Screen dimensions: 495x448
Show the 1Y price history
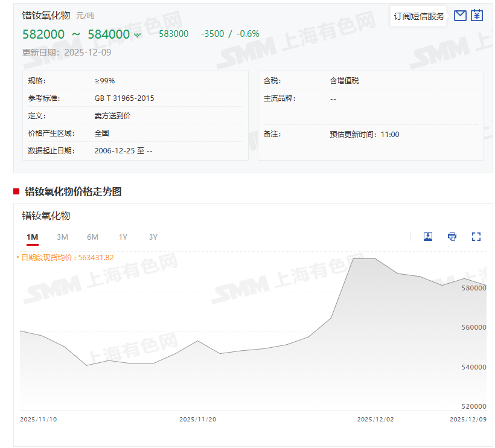coord(123,237)
